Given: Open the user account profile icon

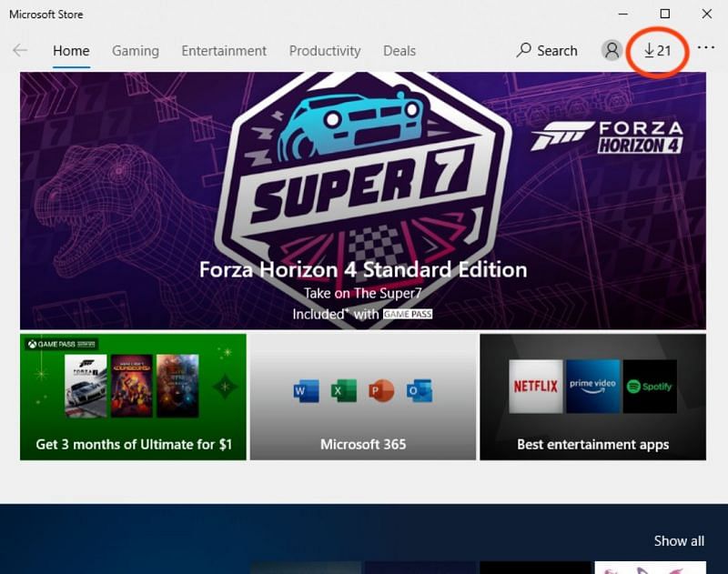Looking at the screenshot, I should (612, 50).
